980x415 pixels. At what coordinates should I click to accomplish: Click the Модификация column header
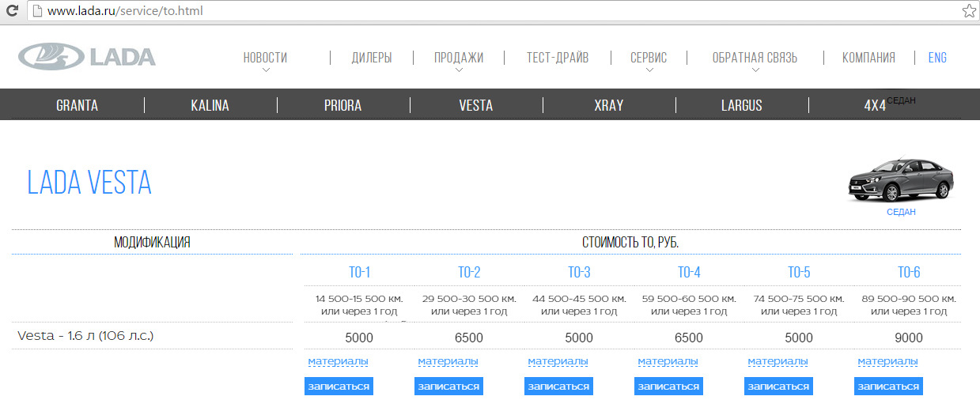pyautogui.click(x=152, y=242)
